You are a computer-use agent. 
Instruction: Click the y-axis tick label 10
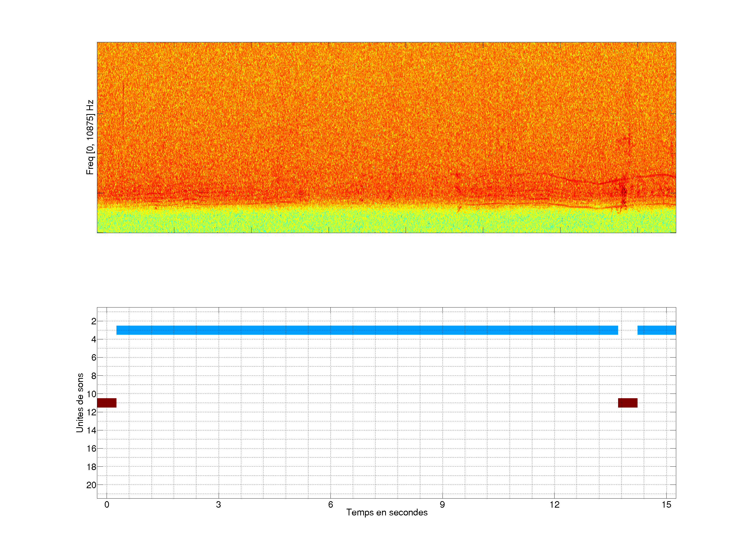point(91,394)
